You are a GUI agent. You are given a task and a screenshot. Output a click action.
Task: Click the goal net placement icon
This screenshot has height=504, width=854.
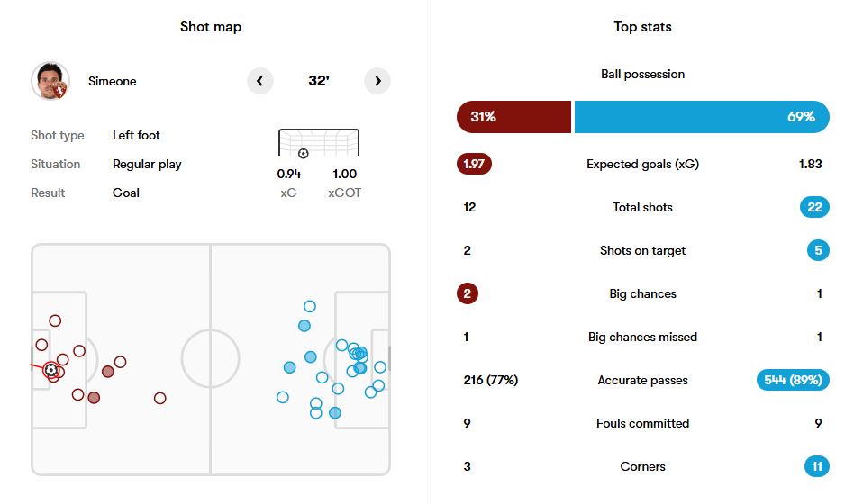[x=318, y=144]
